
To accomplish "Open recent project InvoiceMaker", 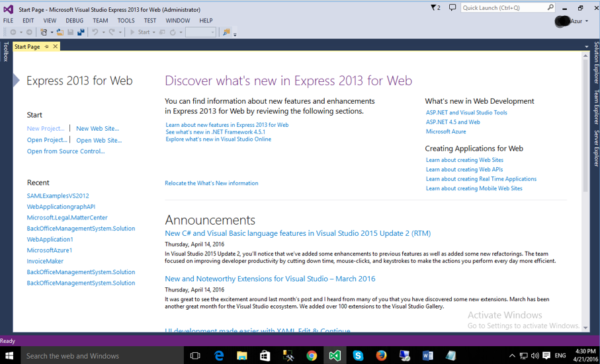I will [x=45, y=261].
